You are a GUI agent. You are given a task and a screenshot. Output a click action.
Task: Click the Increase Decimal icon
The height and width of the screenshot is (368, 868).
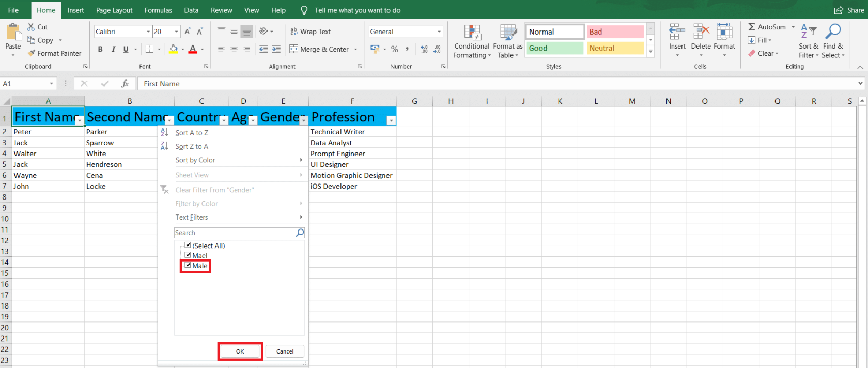point(424,49)
